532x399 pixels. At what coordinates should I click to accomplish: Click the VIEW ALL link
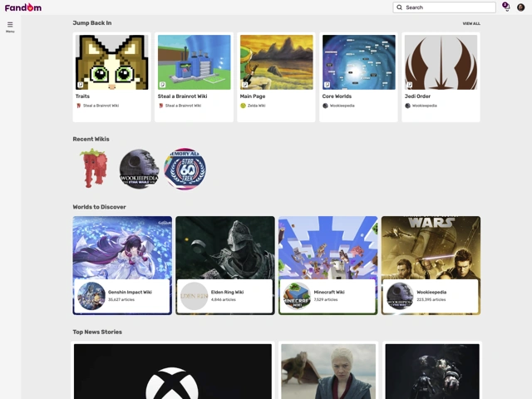click(x=471, y=23)
